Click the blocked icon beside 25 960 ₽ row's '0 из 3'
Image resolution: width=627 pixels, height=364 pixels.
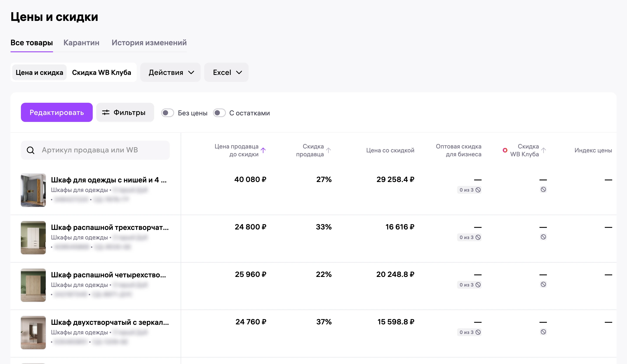[478, 285]
